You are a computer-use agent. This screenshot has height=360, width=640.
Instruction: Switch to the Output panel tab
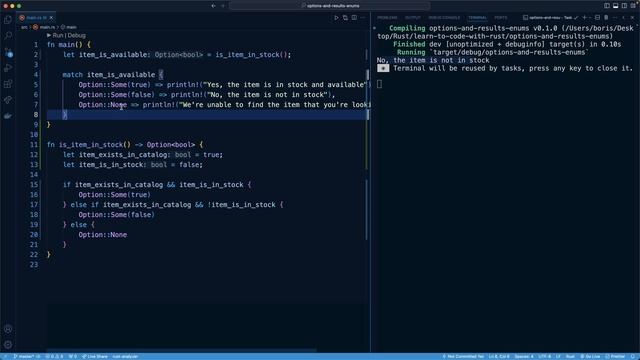click(x=413, y=18)
